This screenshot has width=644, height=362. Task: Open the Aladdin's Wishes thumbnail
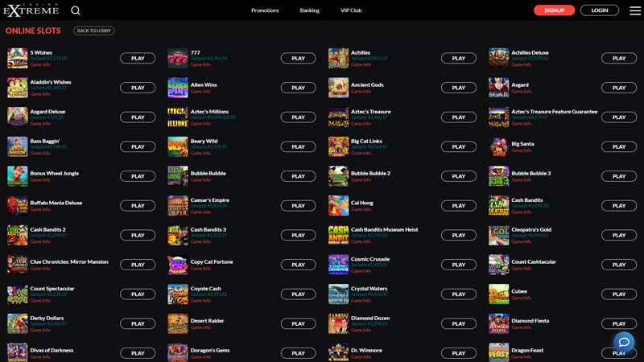[17, 88]
